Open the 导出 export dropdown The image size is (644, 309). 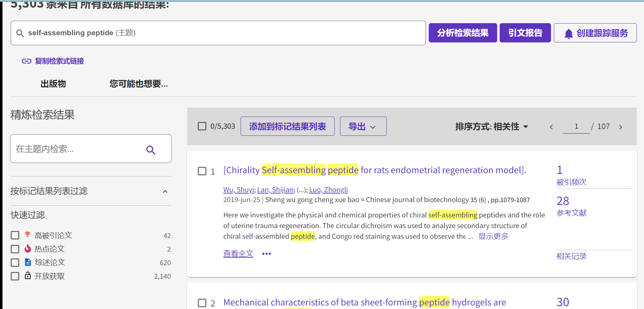[363, 126]
